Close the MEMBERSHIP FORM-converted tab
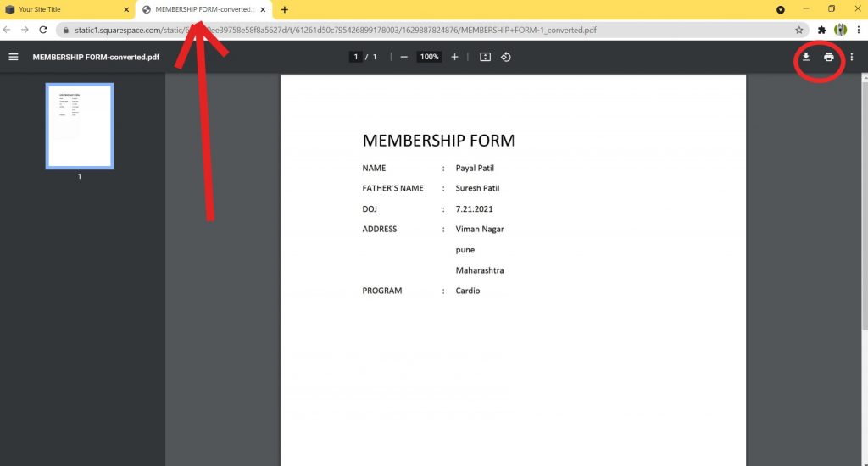This screenshot has height=466, width=868. pos(263,9)
